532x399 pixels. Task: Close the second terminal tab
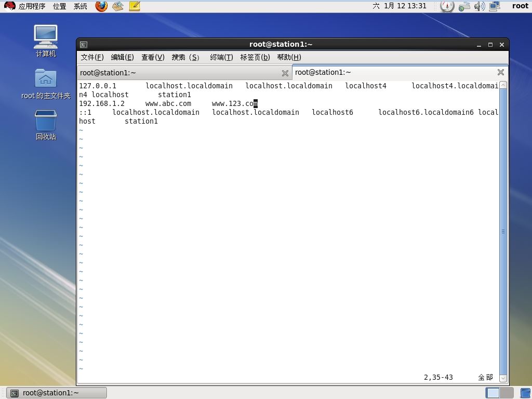tap(500, 72)
